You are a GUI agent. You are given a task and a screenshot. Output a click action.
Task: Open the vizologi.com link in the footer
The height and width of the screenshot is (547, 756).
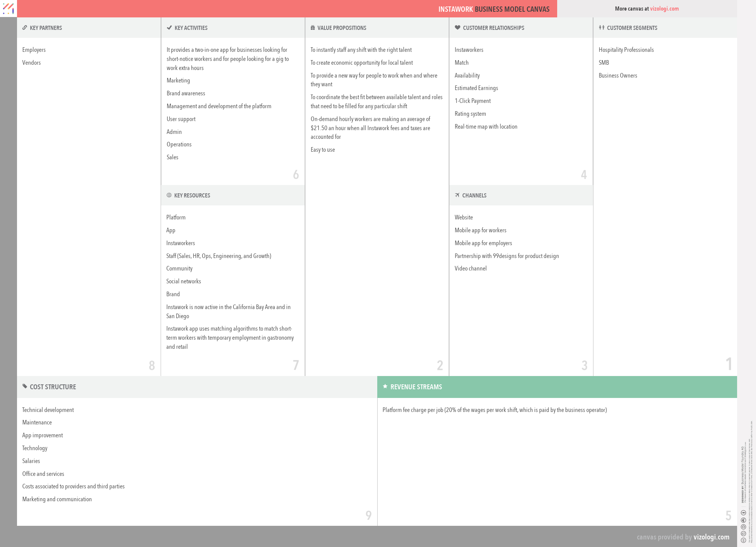711,537
